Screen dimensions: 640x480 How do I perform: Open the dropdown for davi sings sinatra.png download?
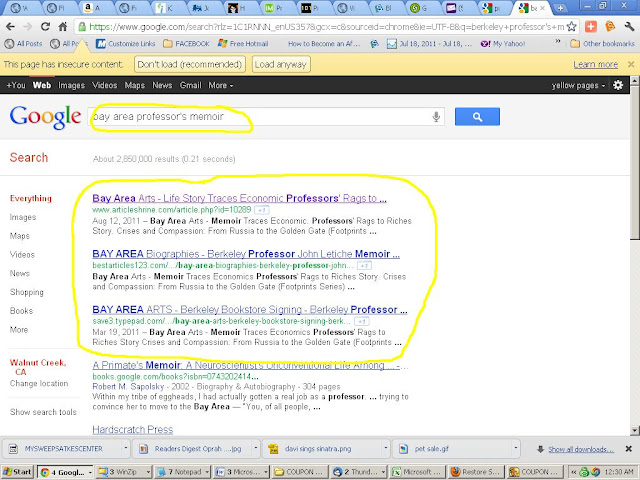[385, 448]
